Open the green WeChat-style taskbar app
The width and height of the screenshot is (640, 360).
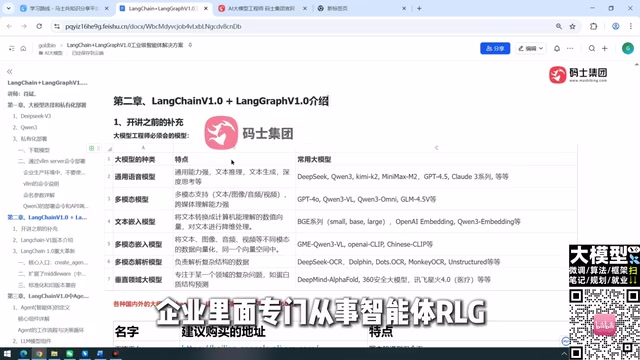click(x=69, y=353)
